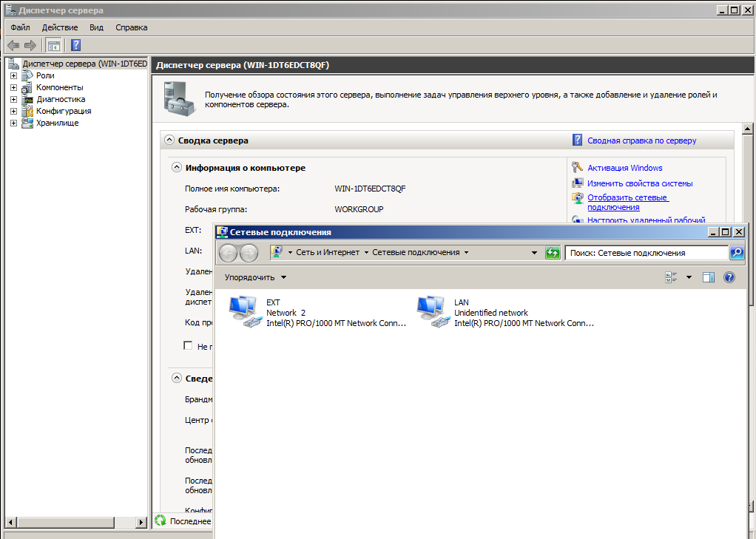Expand the Роли tree node
Image resolution: width=756 pixels, height=539 pixels.
coord(13,75)
